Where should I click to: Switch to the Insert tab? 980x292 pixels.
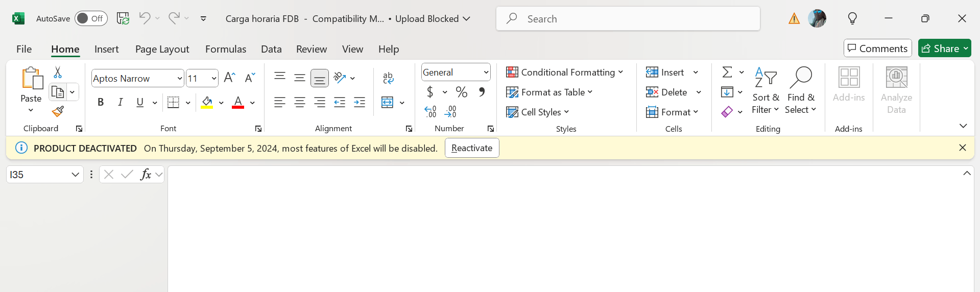tap(107, 49)
